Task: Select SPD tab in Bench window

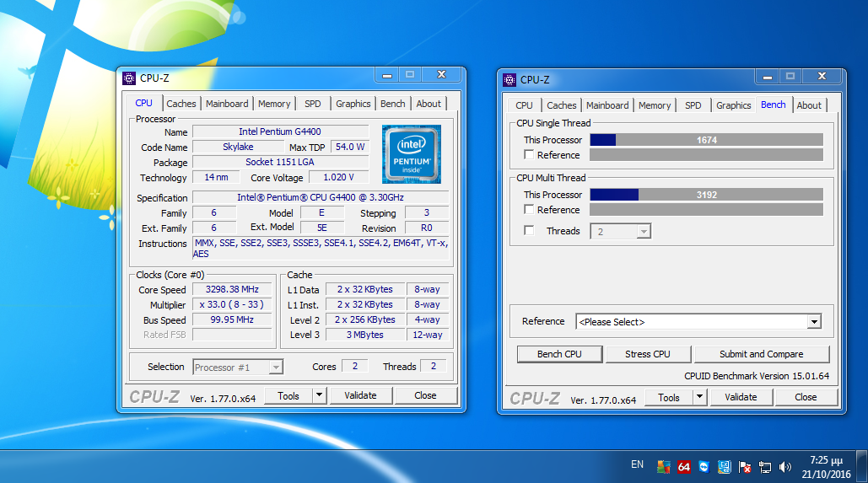Action: tap(693, 105)
